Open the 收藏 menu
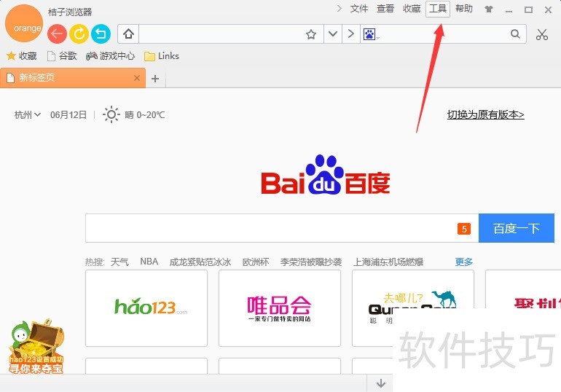This screenshot has width=561, height=392. coord(412,9)
